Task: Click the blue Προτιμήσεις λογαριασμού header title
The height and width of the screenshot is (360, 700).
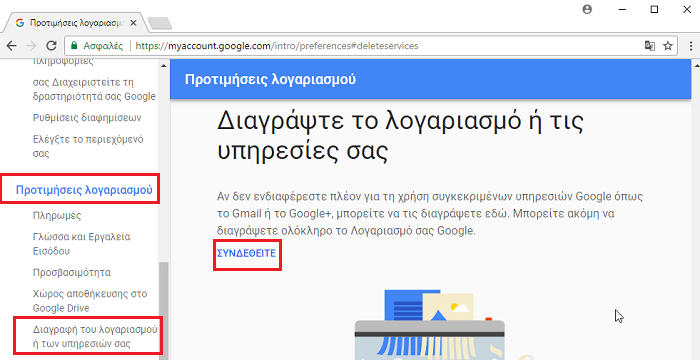Action: tap(270, 80)
